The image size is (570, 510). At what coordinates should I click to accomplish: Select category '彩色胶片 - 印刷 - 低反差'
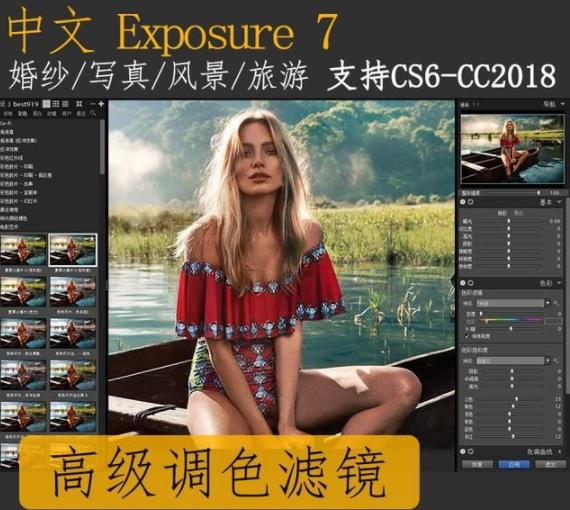[x=26, y=175]
